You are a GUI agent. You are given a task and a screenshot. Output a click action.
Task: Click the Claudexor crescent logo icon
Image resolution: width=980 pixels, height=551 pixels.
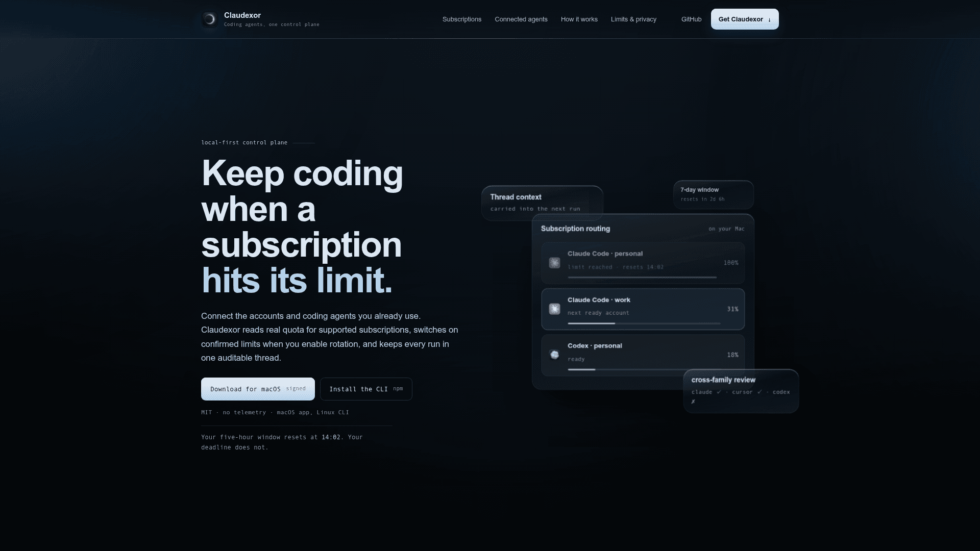209,19
